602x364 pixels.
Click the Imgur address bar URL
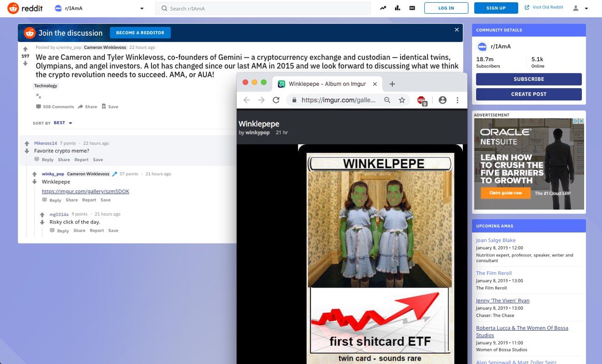pos(339,100)
